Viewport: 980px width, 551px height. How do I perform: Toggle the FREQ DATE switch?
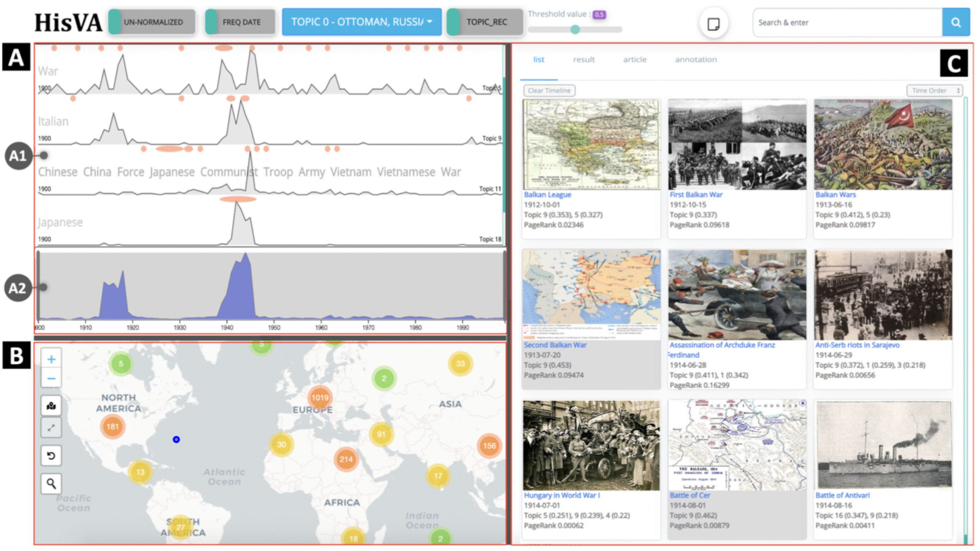(x=240, y=22)
